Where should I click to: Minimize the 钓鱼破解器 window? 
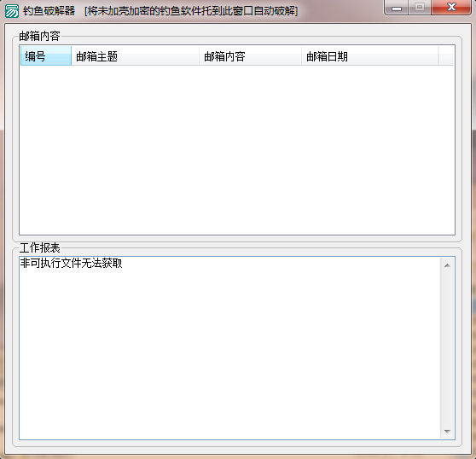point(397,8)
